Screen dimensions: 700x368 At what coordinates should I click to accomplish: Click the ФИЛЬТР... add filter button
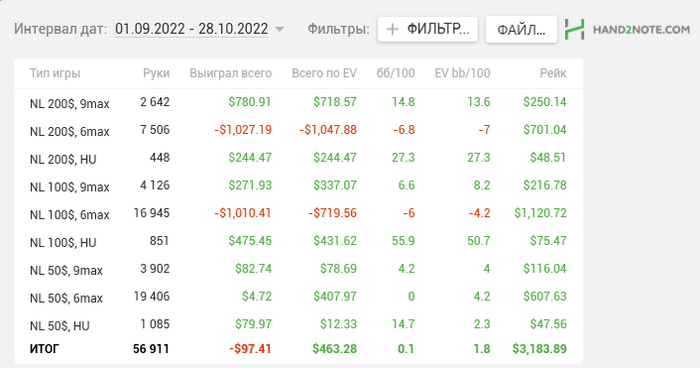428,29
